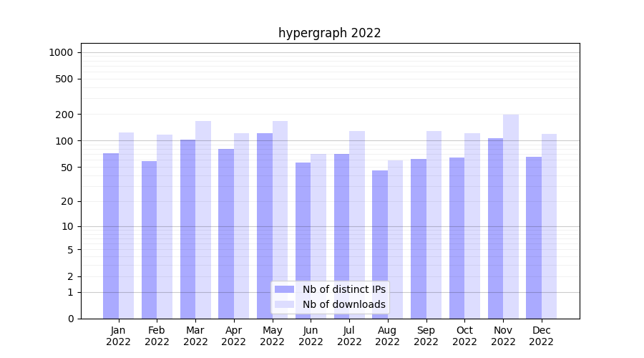Screen dimensions: 644x358
Task: Select the 0 y-axis tick label
Action: click(x=70, y=319)
